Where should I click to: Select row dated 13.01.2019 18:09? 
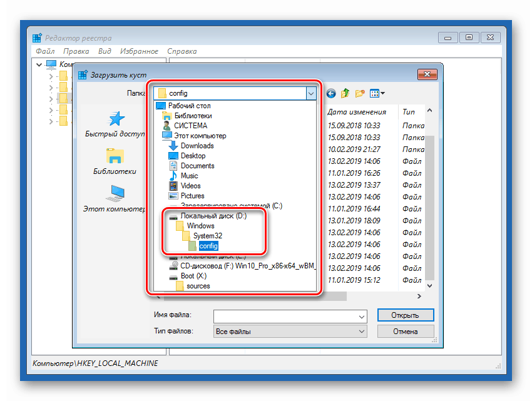pos(376,220)
